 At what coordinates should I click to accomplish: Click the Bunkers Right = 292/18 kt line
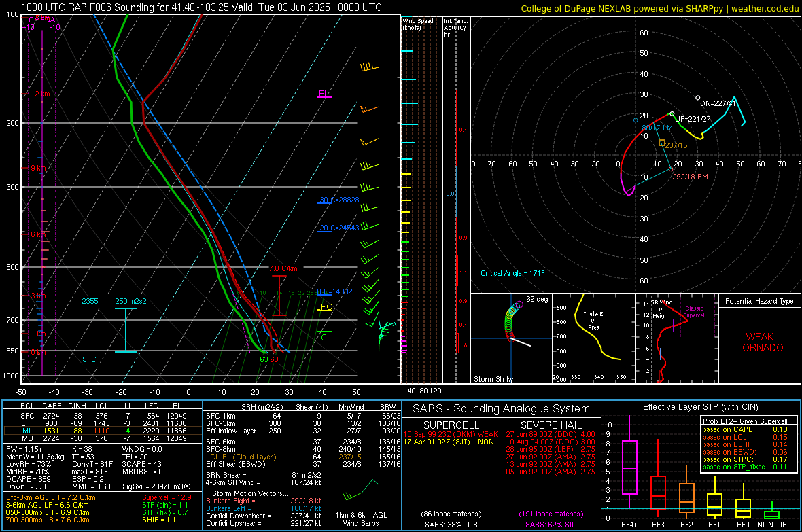[264, 501]
